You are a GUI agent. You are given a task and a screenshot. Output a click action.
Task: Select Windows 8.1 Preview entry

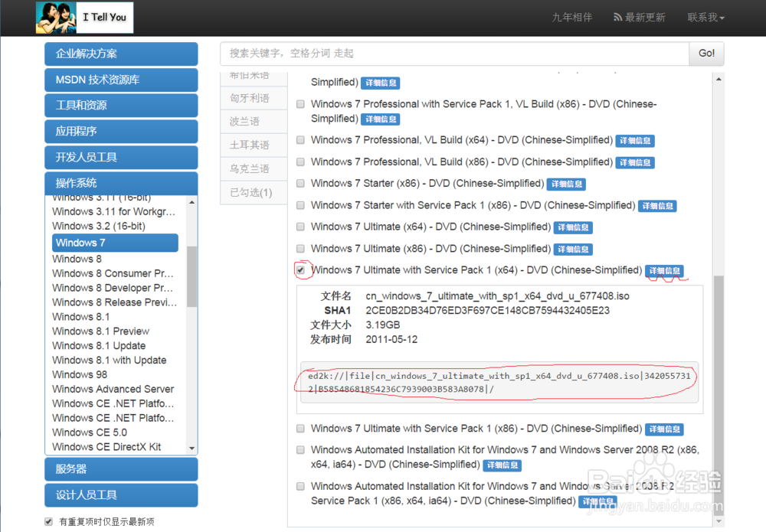point(100,331)
